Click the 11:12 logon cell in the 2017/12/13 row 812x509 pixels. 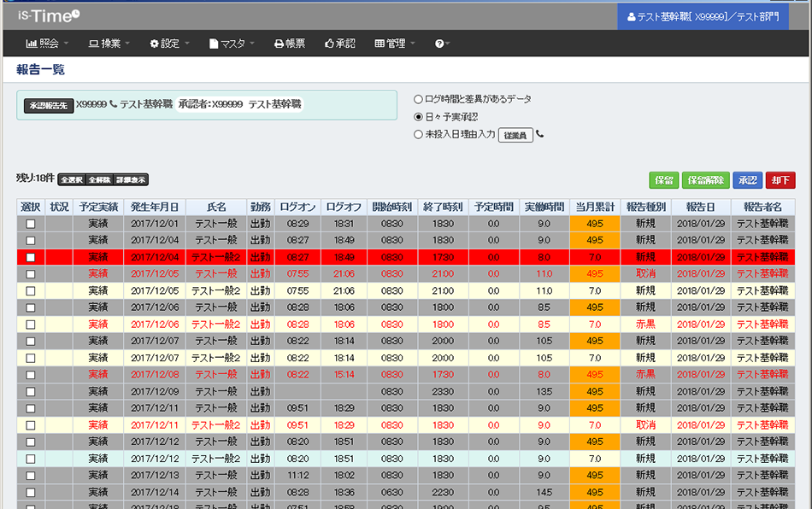[297, 476]
